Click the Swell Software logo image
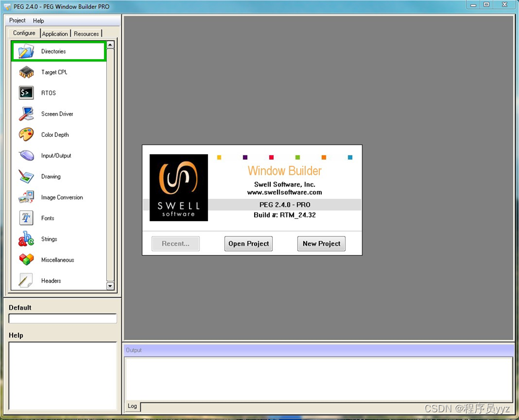 tap(179, 188)
